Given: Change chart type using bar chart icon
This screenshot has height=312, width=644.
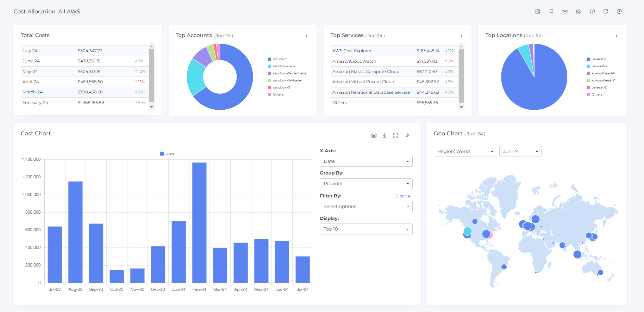Looking at the screenshot, I should point(374,135).
